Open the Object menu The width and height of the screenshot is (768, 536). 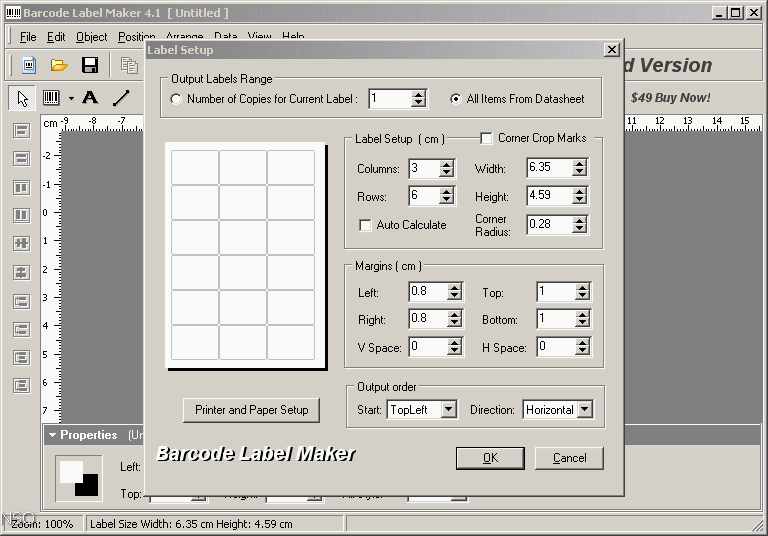coord(91,37)
